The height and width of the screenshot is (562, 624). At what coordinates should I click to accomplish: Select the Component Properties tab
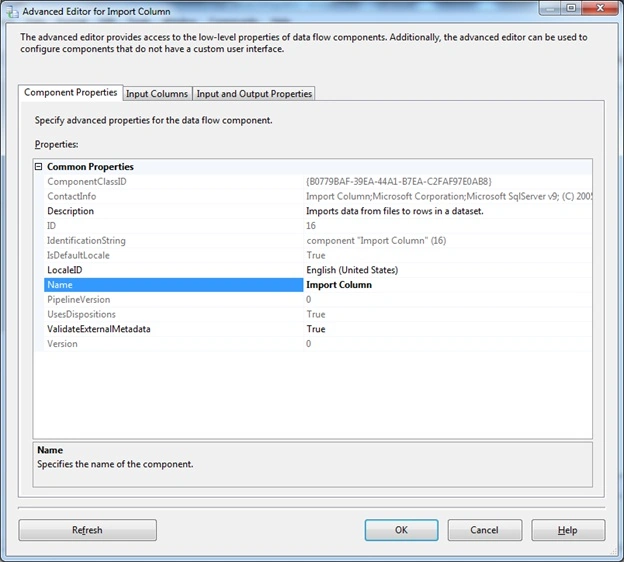pyautogui.click(x=70, y=92)
